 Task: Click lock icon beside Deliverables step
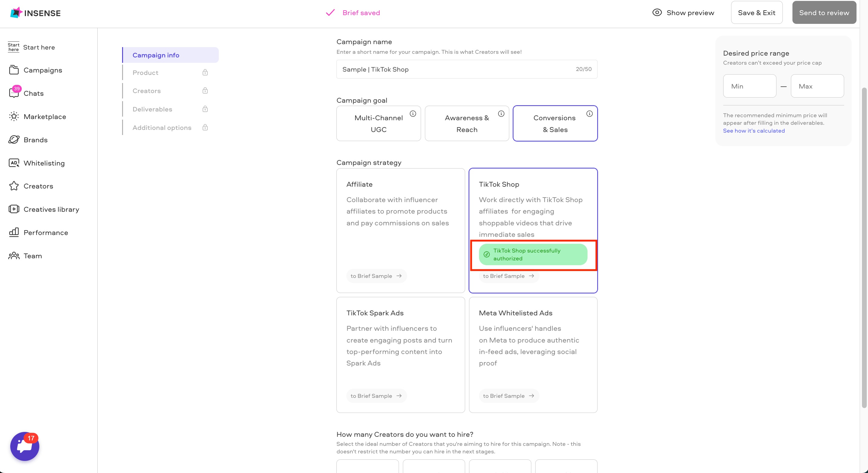(205, 109)
